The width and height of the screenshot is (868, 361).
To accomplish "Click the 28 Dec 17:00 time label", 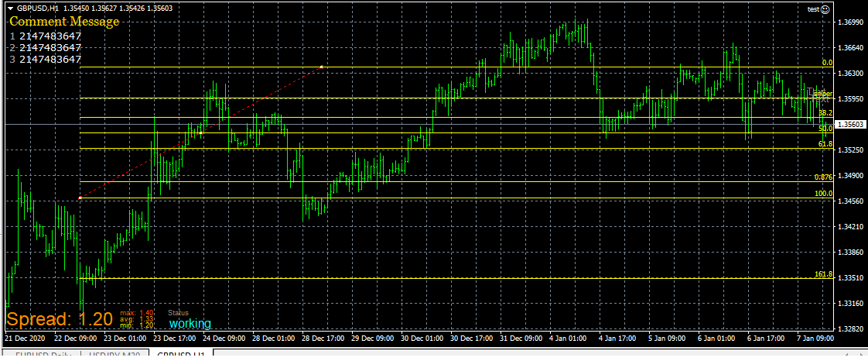I will point(323,339).
